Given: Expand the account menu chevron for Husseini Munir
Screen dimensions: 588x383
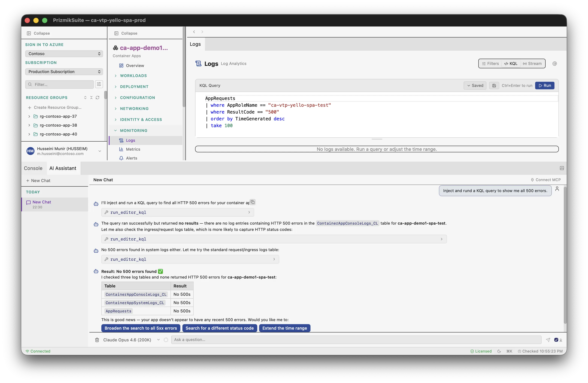Looking at the screenshot, I should 100,151.
